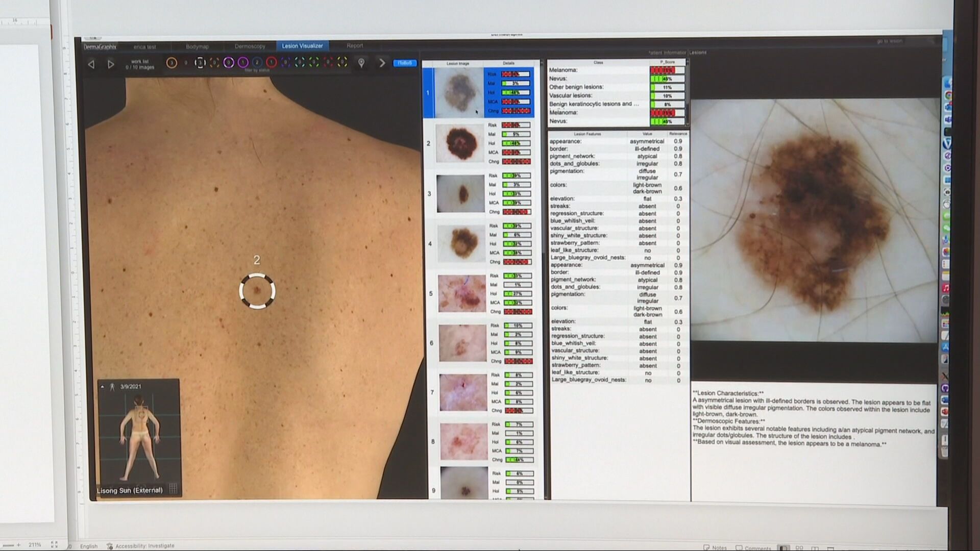Switch to the Dermoscopy tab

point(250,46)
